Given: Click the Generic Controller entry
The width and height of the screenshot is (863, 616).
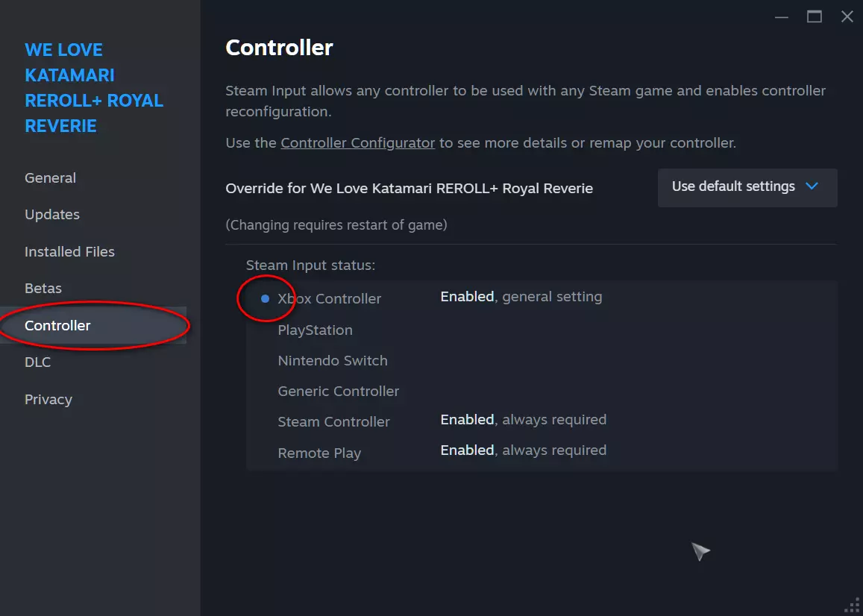Looking at the screenshot, I should [x=339, y=392].
